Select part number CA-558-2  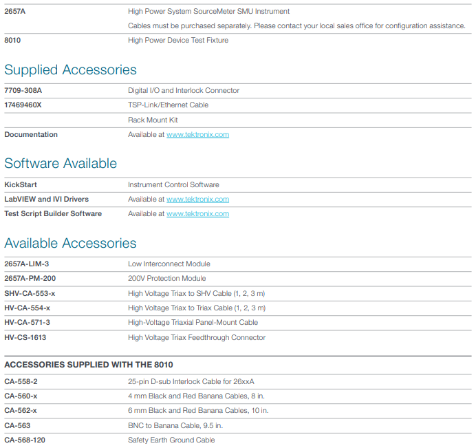click(x=21, y=382)
